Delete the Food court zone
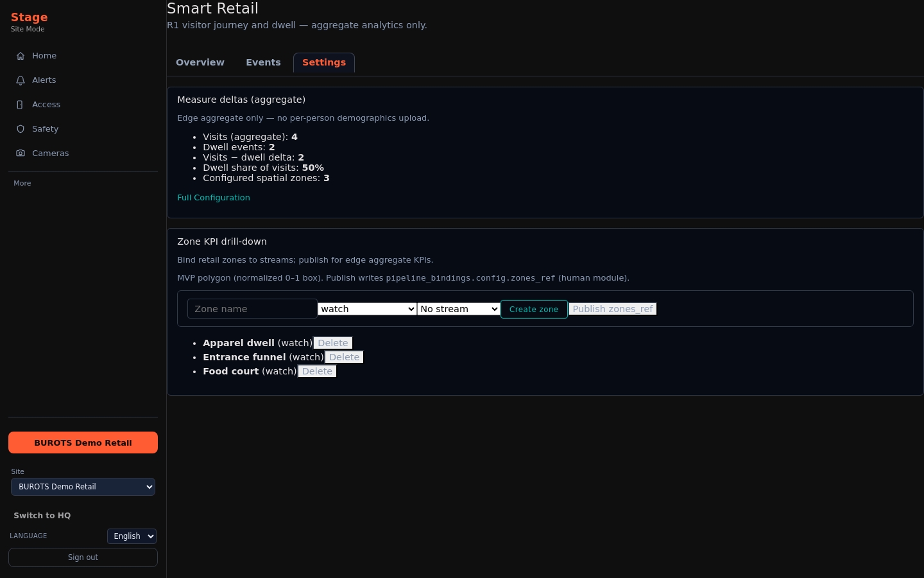924x578 pixels. (x=317, y=371)
